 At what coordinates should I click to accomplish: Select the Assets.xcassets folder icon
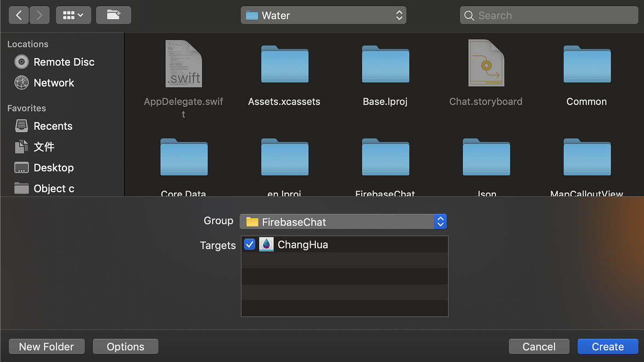pos(284,64)
